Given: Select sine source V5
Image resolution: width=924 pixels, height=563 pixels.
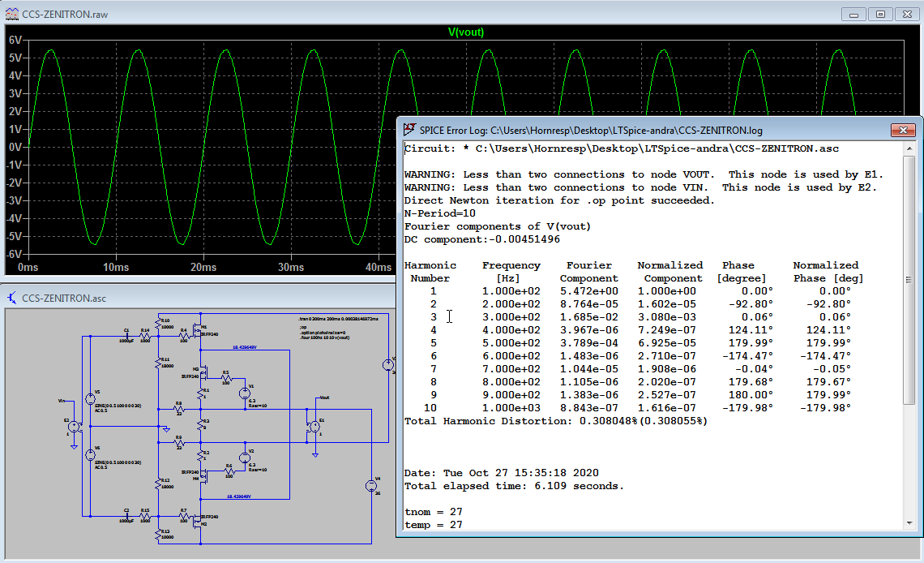Looking at the screenshot, I should pyautogui.click(x=90, y=399).
